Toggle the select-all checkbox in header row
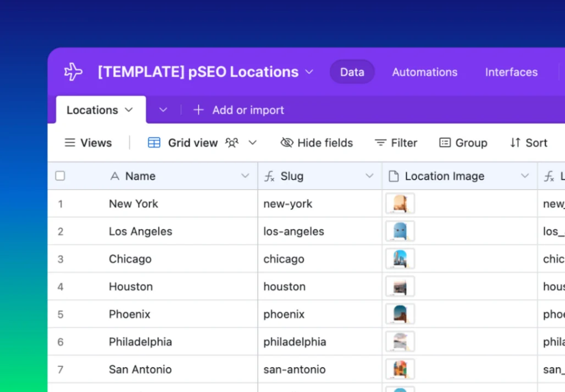 (60, 176)
